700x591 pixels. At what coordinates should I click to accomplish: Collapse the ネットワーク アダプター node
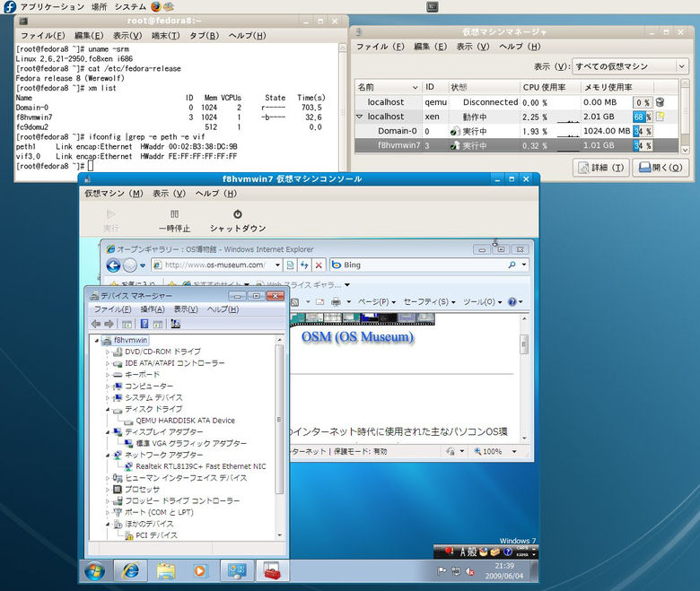point(107,455)
